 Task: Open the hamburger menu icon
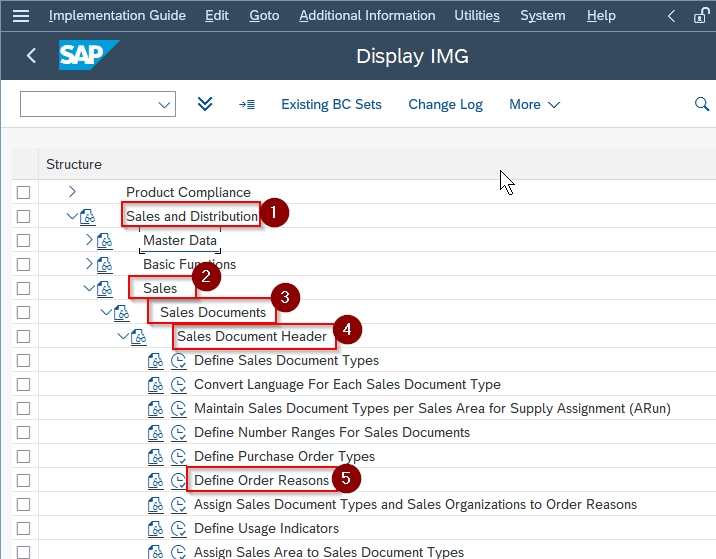point(21,16)
